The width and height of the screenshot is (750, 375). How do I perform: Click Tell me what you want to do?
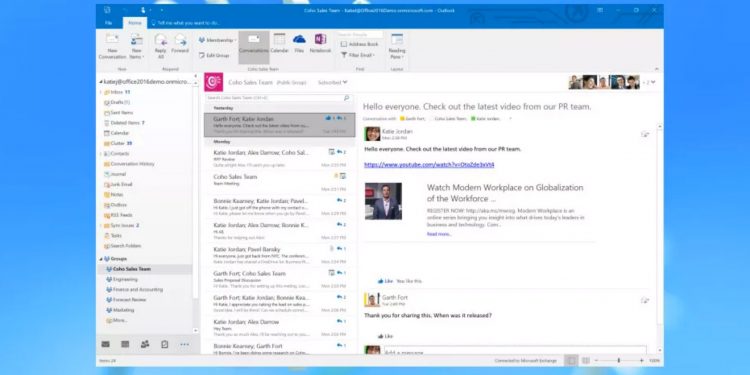[x=185, y=22]
